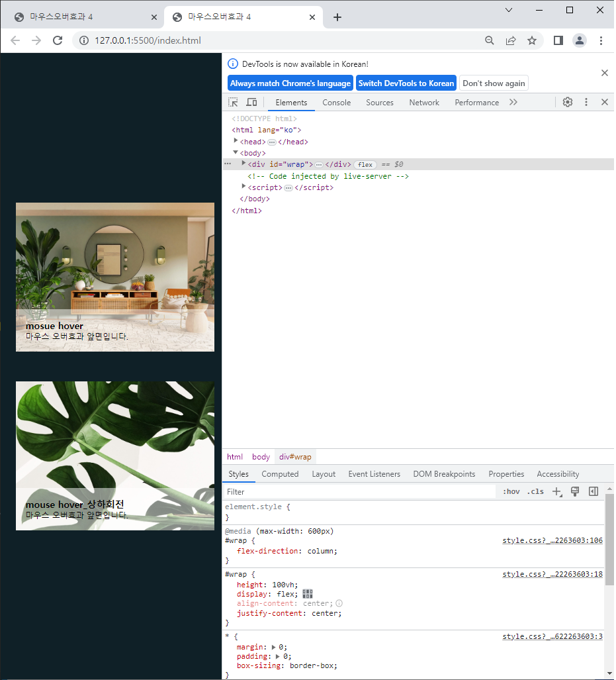
Task: Open Event Listeners tab
Action: pos(374,474)
